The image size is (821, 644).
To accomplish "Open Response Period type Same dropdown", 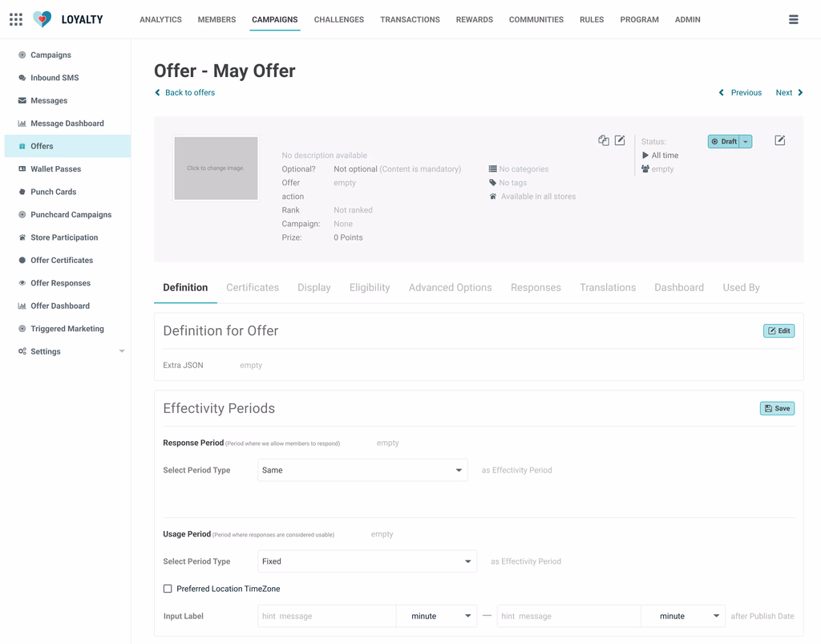I will click(x=362, y=470).
